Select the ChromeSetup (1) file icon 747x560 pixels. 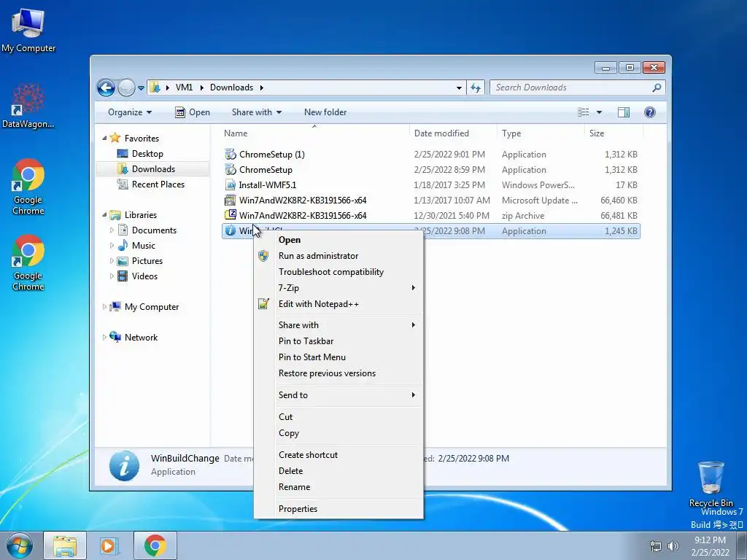click(x=231, y=155)
